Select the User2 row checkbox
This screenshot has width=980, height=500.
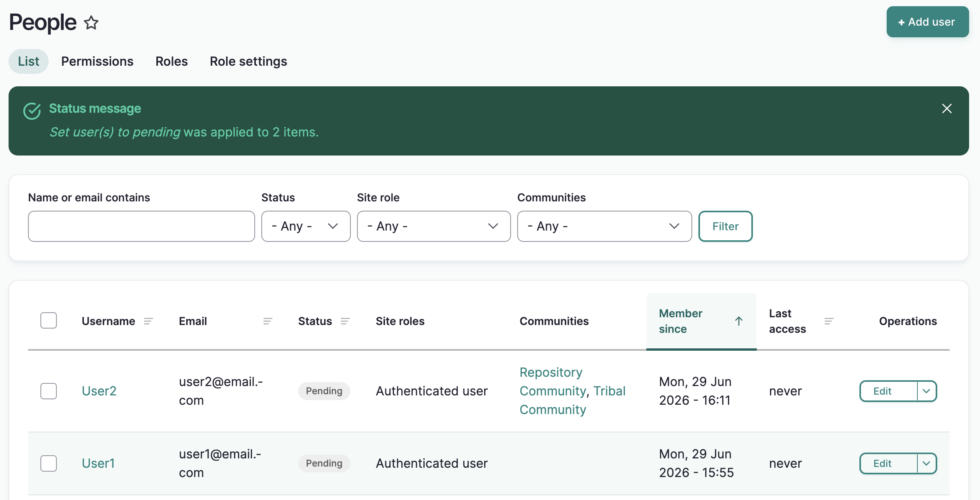[x=49, y=391]
